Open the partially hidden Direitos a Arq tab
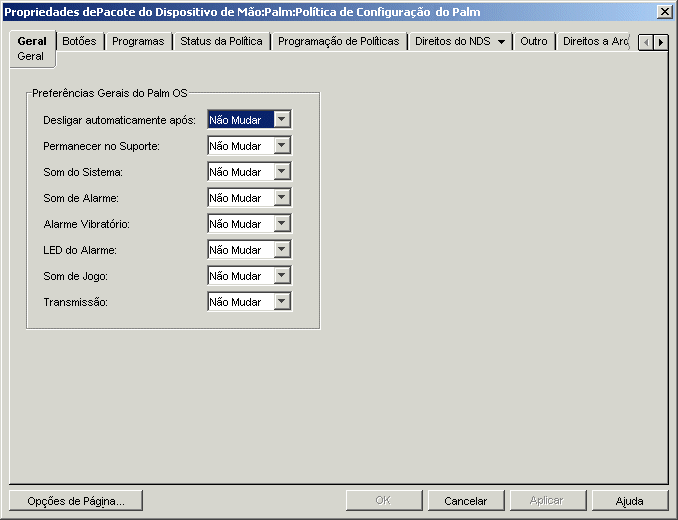Screen dimensions: 678x520 click(x=595, y=41)
